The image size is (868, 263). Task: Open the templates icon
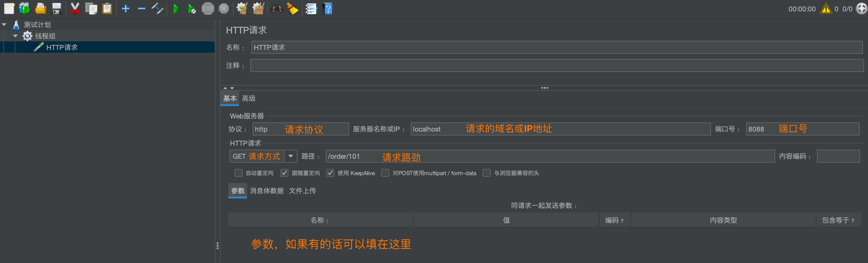[25, 9]
